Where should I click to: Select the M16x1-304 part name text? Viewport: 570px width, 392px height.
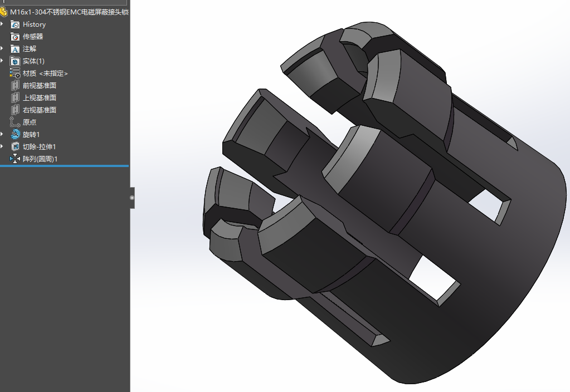point(70,12)
